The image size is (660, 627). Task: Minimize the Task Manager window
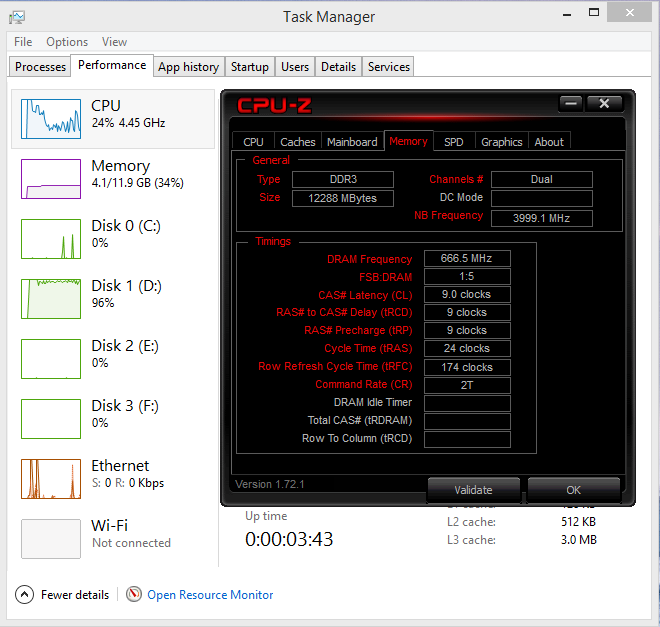[567, 13]
